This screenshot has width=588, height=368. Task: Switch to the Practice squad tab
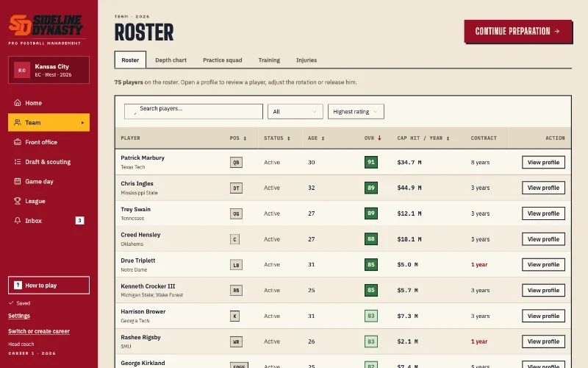[x=223, y=60]
